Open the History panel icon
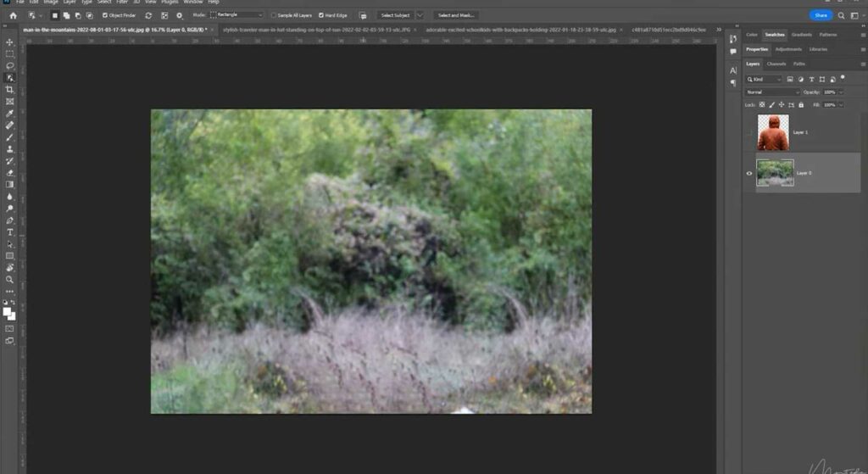Screen dimensions: 868x474 pos(733,39)
